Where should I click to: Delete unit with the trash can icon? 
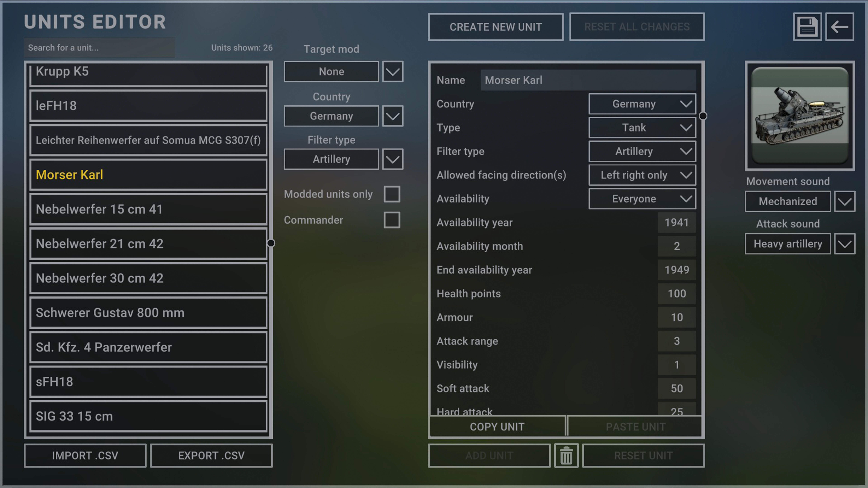coord(566,456)
